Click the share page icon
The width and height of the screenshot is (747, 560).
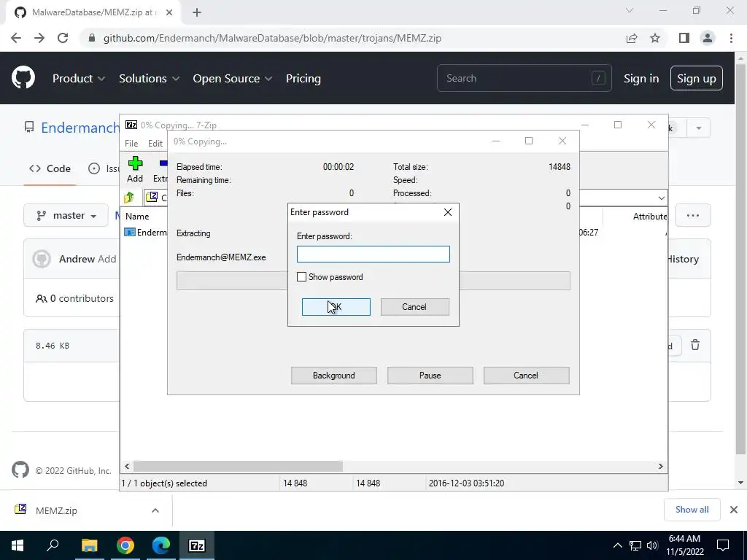[x=632, y=38]
